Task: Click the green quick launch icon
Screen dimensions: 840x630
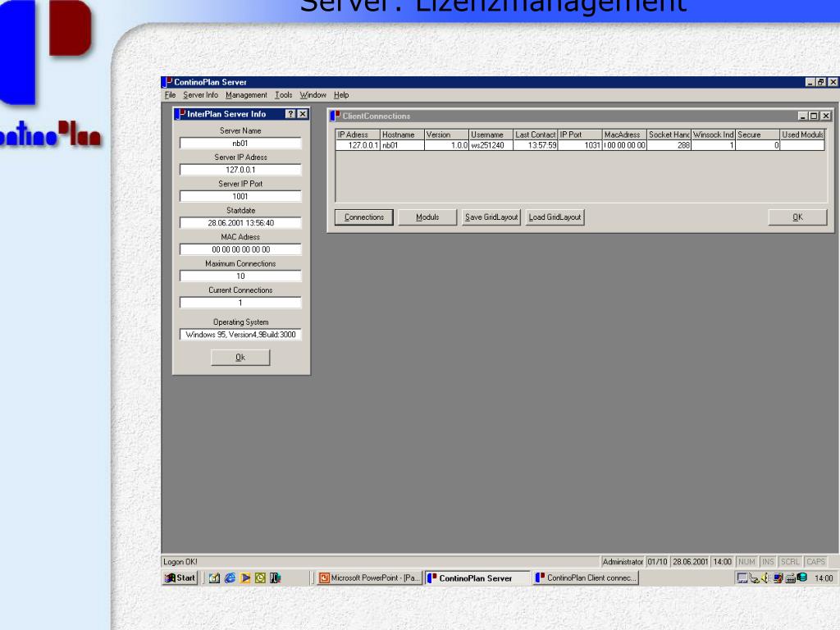Action: (x=260, y=578)
